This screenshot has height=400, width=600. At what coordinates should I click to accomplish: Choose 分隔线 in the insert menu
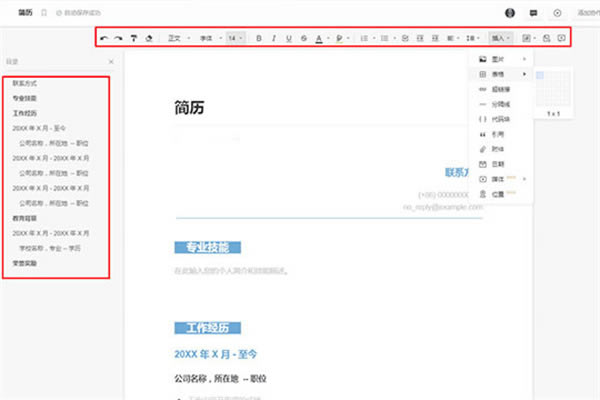pyautogui.click(x=503, y=104)
